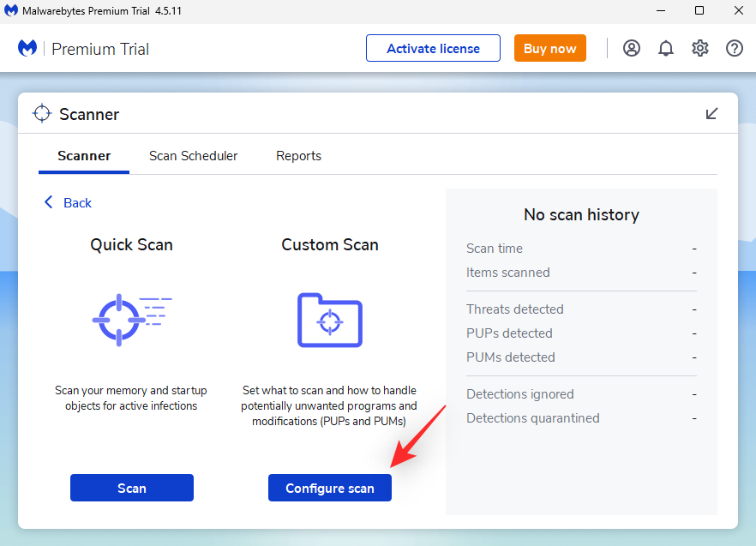This screenshot has width=756, height=546.
Task: Click the orange Buy now button
Action: pos(549,48)
